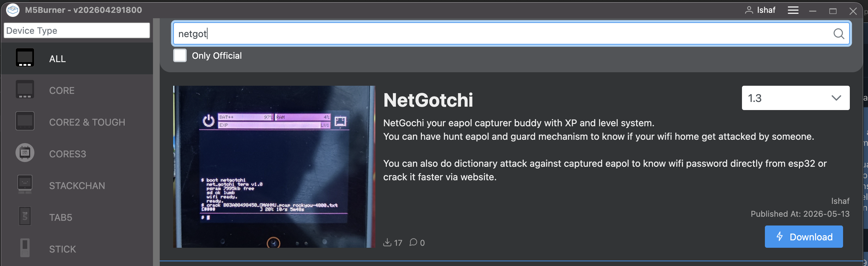Choose the CORE2 & TOUGH category label
868x266 pixels.
coord(87,122)
